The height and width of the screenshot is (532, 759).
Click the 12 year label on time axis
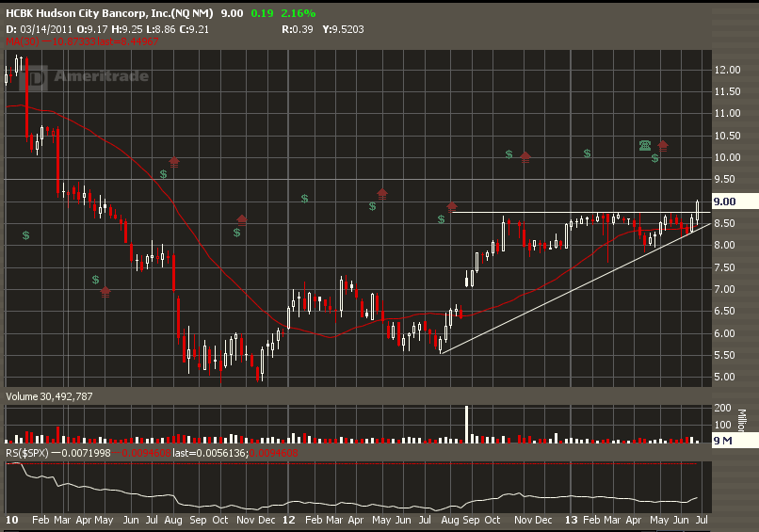[x=289, y=520]
